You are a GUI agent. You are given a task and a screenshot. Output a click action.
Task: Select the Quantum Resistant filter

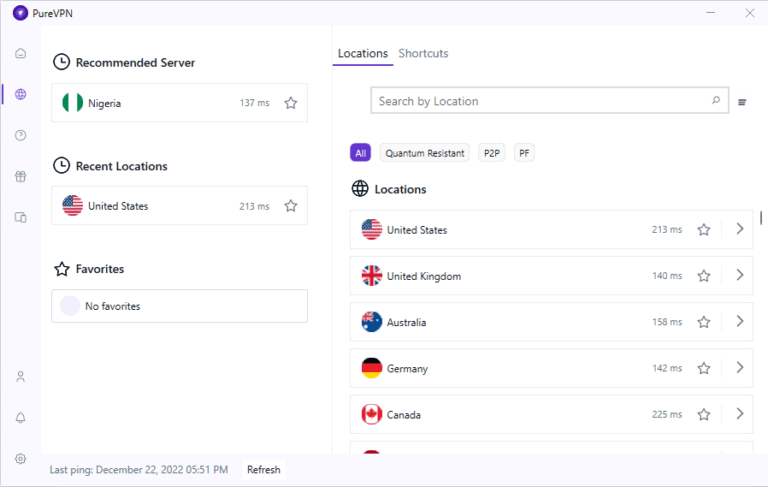pos(425,153)
